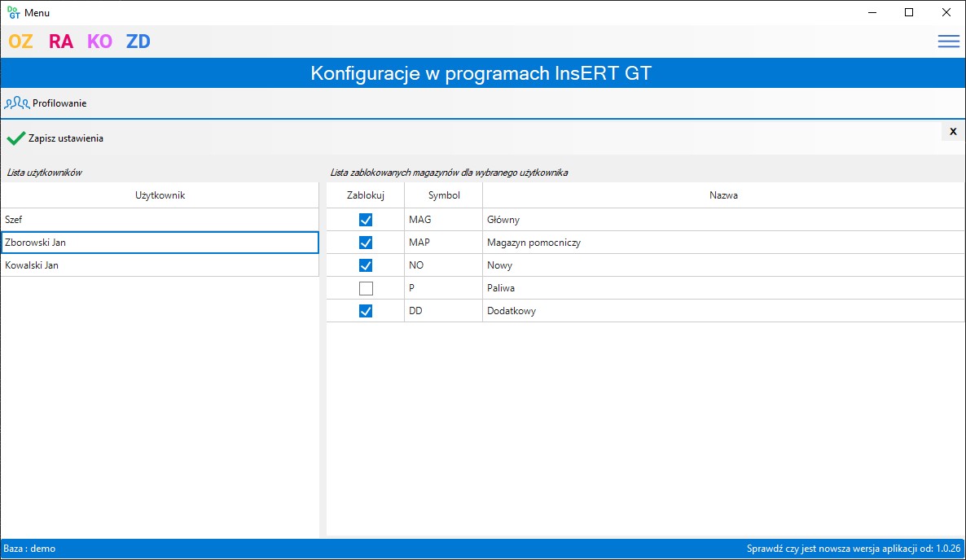
Task: Close the settings panel with X
Action: [x=953, y=131]
